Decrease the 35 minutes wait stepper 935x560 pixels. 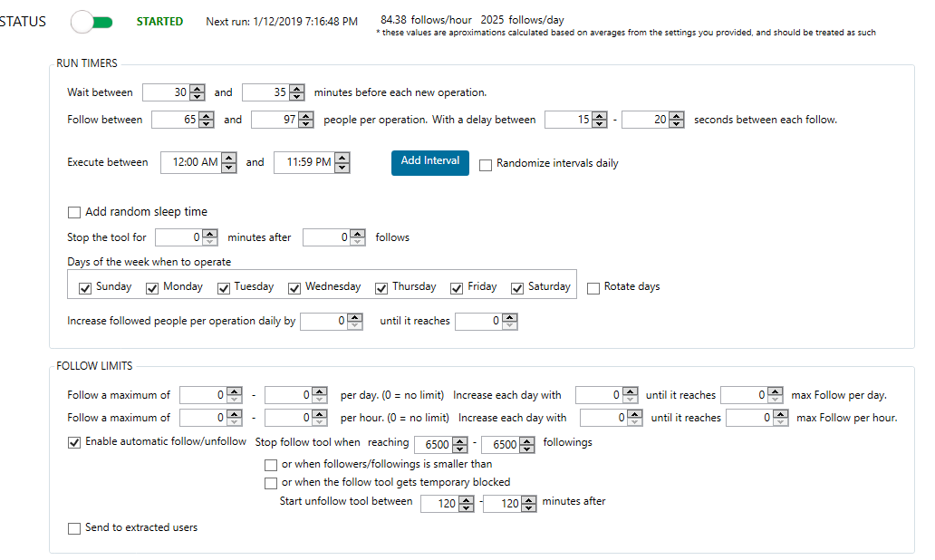(x=297, y=96)
